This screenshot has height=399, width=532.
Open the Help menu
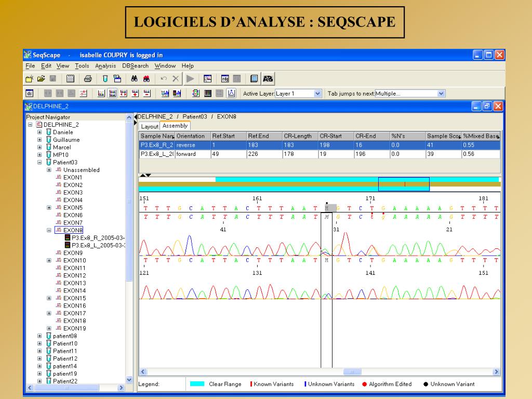pyautogui.click(x=187, y=66)
